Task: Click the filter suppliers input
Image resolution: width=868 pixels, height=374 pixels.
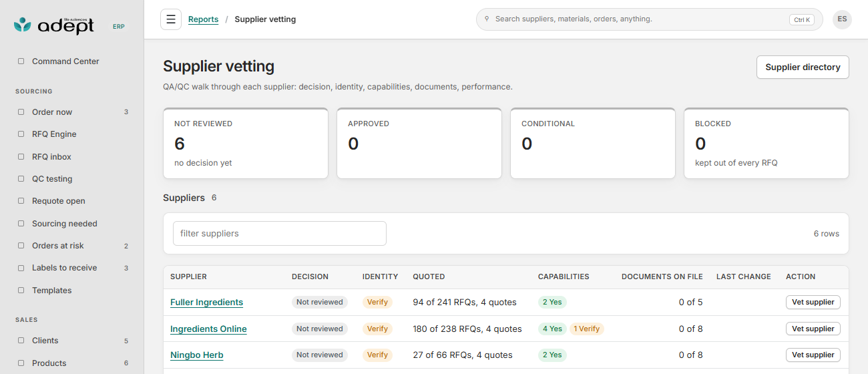Action: [280, 234]
